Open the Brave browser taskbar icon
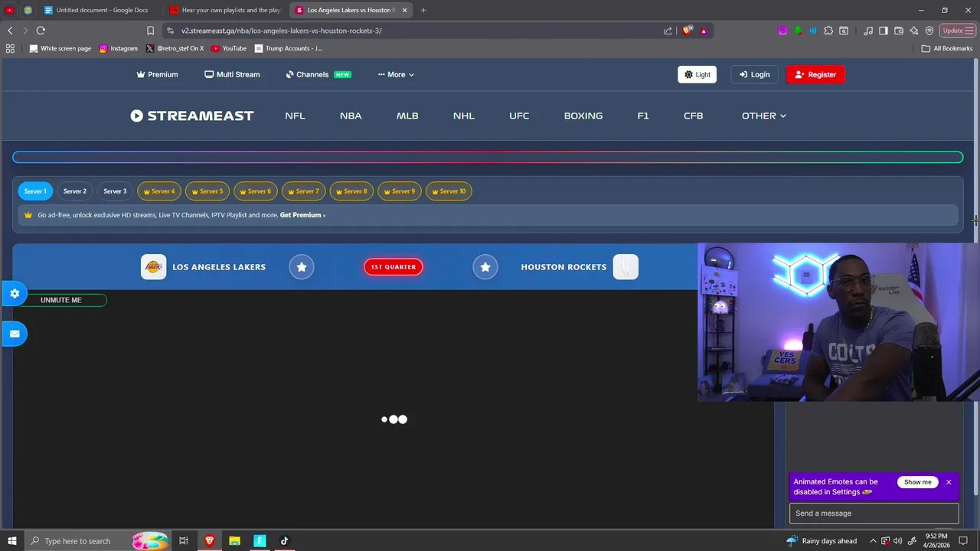The image size is (980, 551). pos(209,541)
